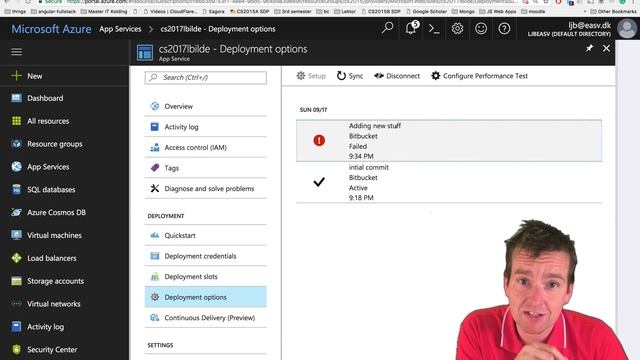The image size is (640, 360).
Task: Click the App Service blade icon
Action: tap(145, 53)
